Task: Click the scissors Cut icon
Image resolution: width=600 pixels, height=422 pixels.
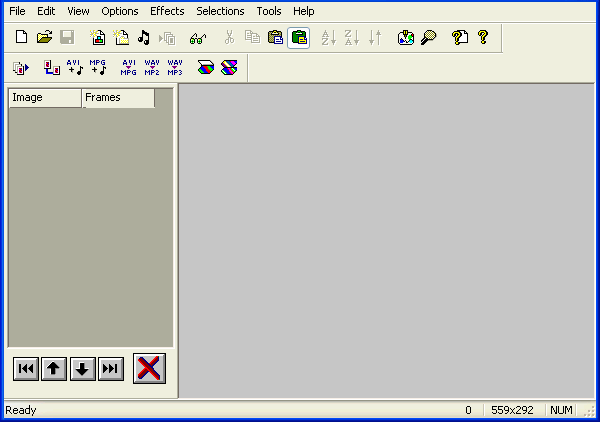Action: pyautogui.click(x=229, y=37)
